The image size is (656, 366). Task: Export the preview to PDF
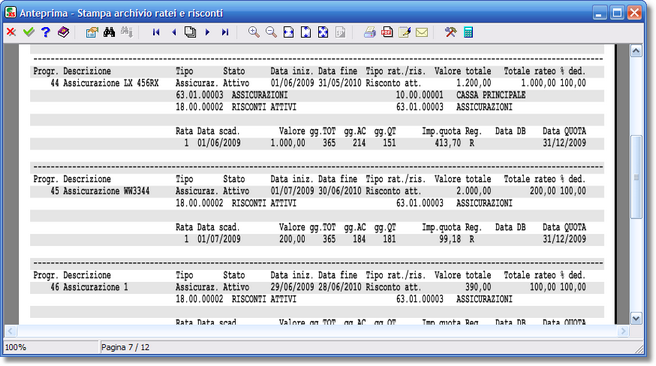point(387,32)
